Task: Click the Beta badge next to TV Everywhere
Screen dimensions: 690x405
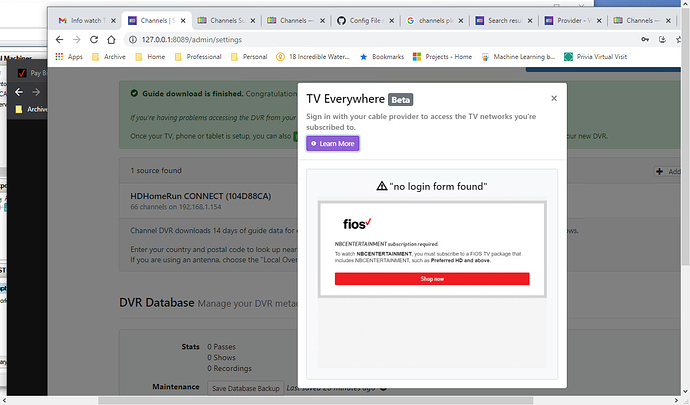Action: pos(400,100)
